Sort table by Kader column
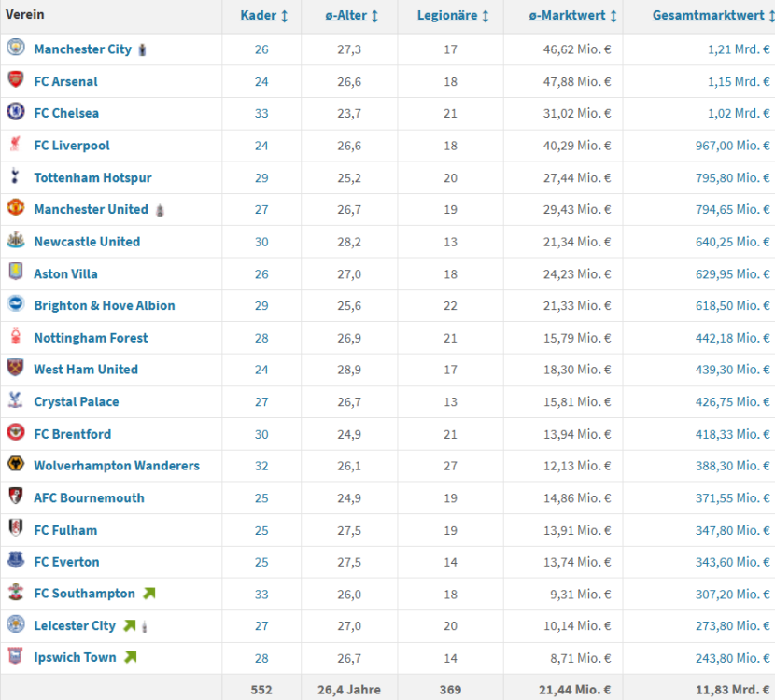Screen dimensions: 775x700 [264, 16]
